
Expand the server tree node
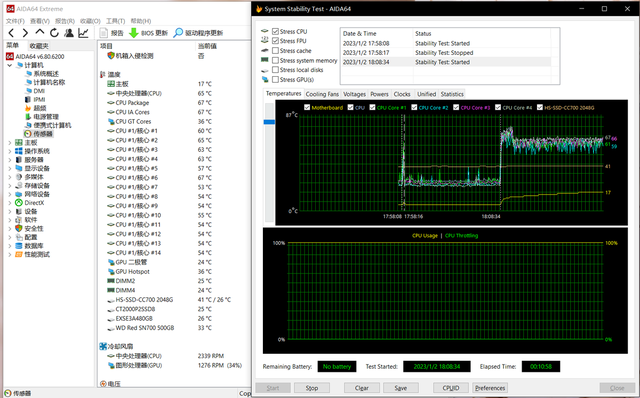coord(10,160)
